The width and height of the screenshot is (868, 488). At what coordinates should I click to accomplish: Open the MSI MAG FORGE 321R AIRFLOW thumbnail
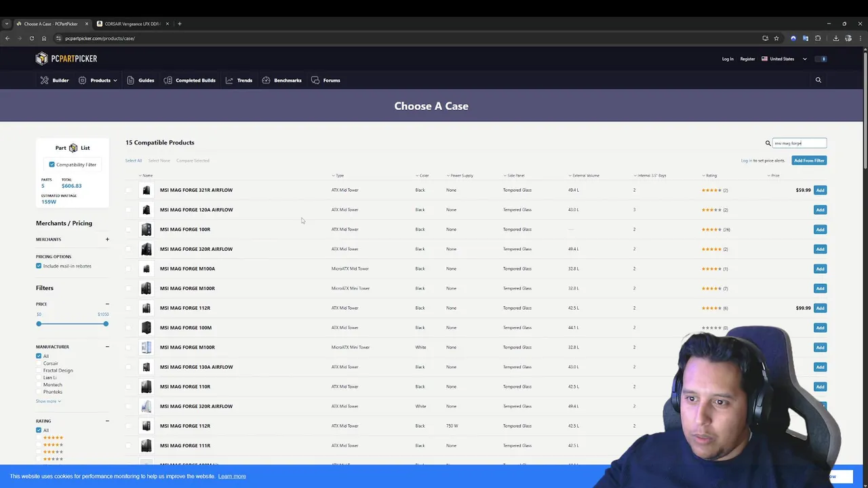pos(146,190)
